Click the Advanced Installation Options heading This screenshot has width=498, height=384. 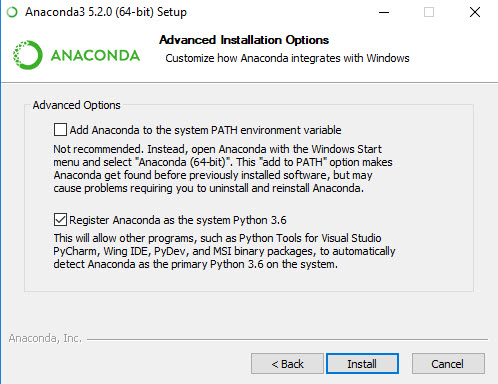[x=244, y=40]
